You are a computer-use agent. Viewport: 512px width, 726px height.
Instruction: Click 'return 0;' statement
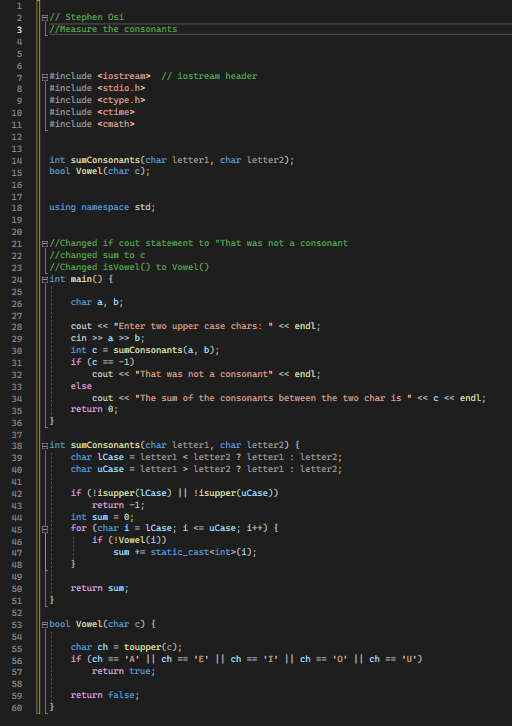pyautogui.click(x=94, y=409)
